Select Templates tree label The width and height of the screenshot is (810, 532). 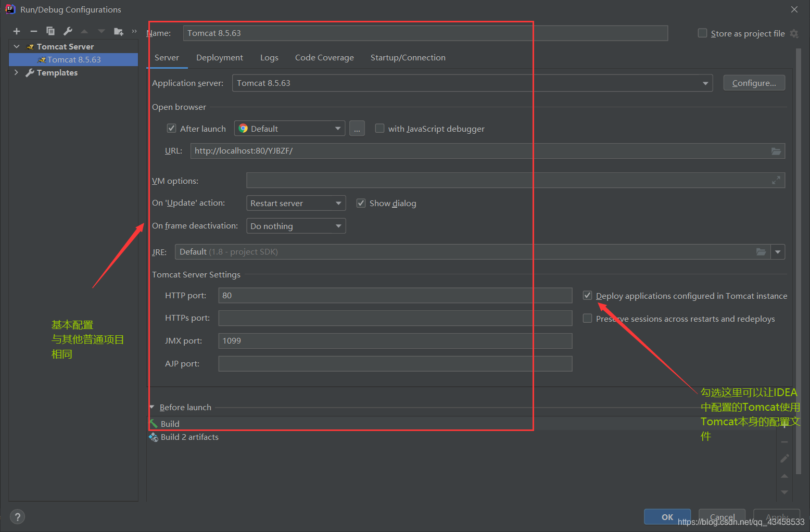57,73
